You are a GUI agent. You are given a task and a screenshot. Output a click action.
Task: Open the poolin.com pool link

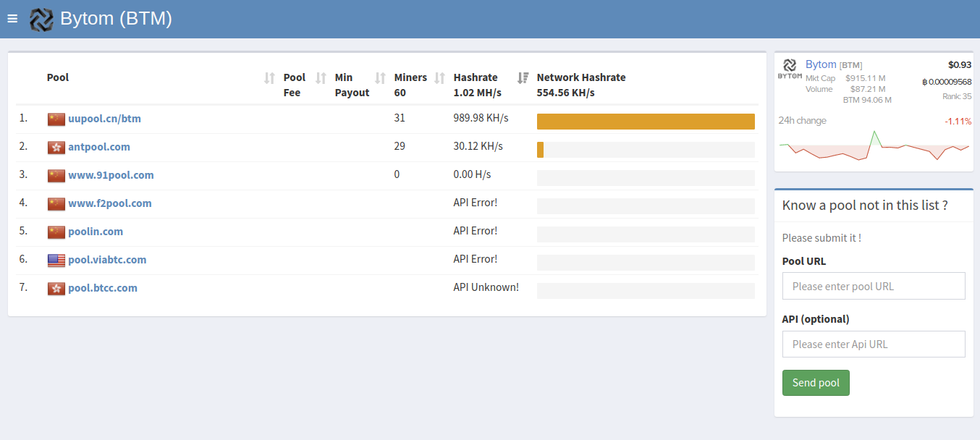click(96, 232)
